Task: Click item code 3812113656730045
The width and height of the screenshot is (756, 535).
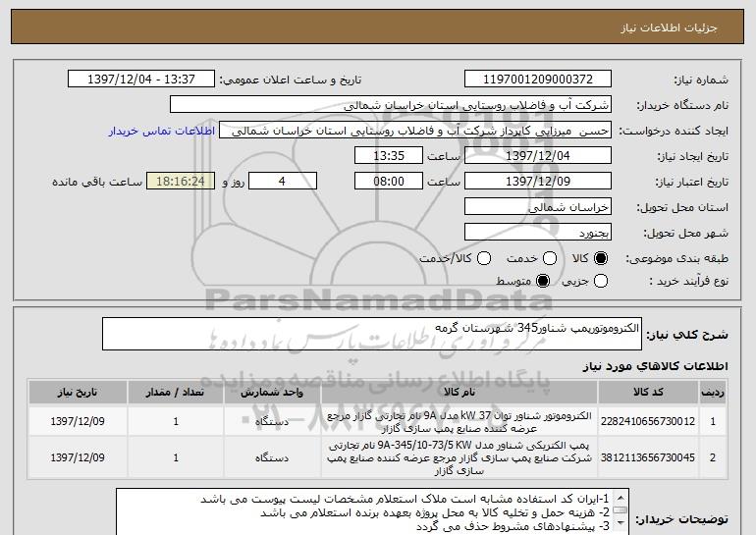Action: [x=648, y=457]
